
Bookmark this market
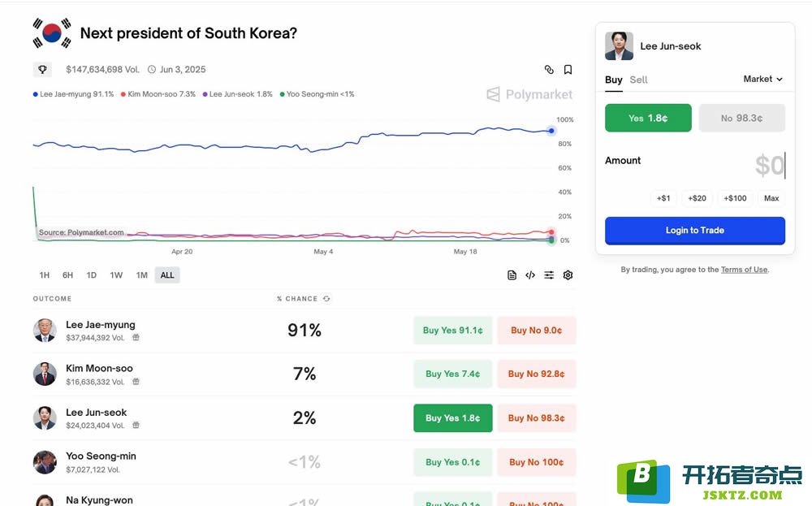[x=568, y=69]
